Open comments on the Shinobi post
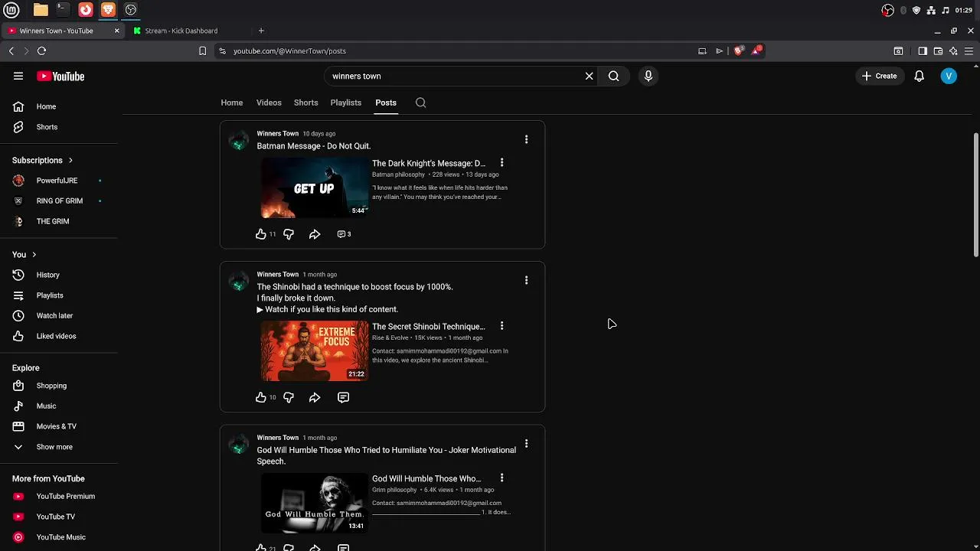This screenshot has height=551, width=980. pyautogui.click(x=343, y=397)
